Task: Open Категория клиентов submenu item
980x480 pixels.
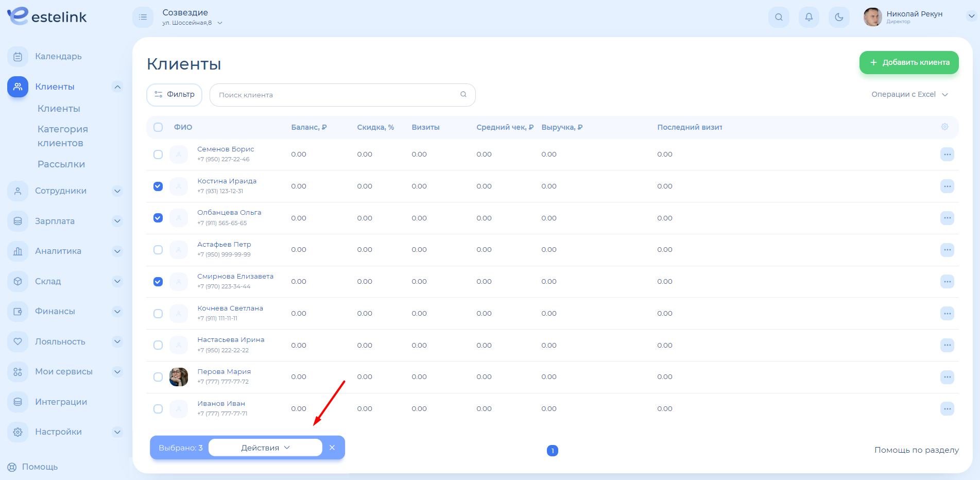Action: (63, 136)
